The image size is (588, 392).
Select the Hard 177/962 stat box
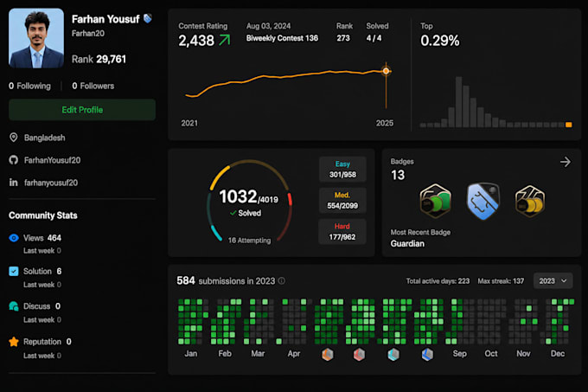342,231
